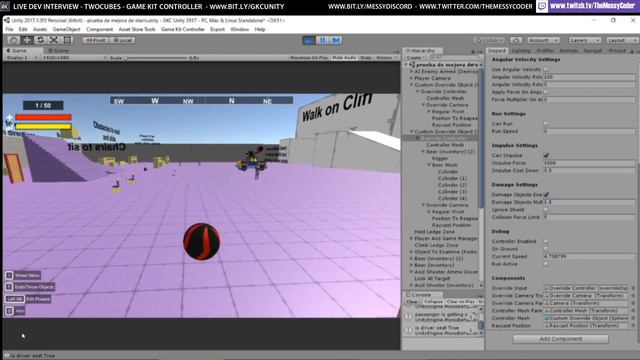The width and height of the screenshot is (640, 360).
Task: Enable Apply Force On Angular checkbox
Action: coord(546,92)
